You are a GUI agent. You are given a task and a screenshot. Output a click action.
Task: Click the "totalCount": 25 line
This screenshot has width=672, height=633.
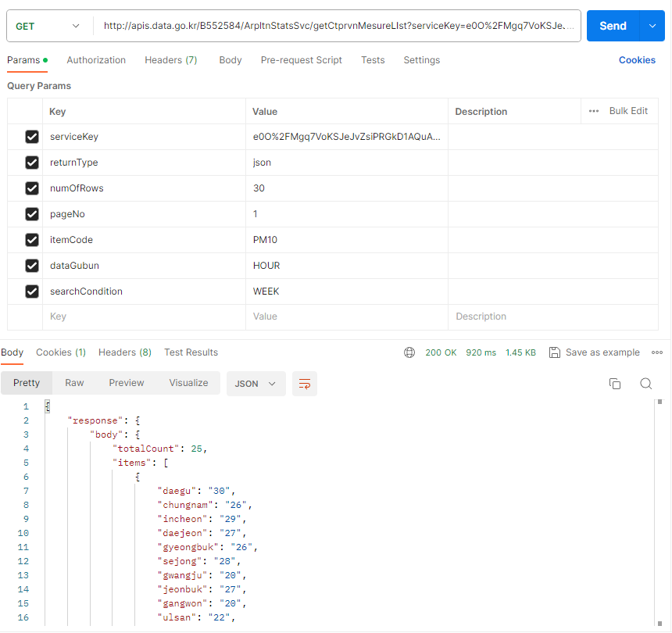point(159,449)
